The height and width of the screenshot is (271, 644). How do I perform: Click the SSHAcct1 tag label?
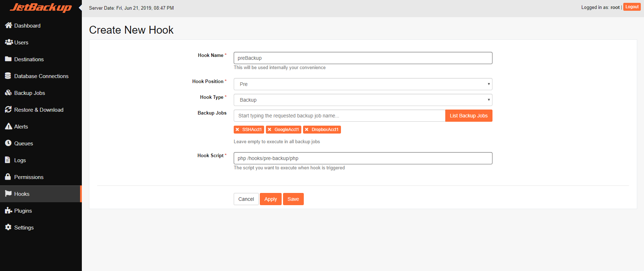(252, 130)
